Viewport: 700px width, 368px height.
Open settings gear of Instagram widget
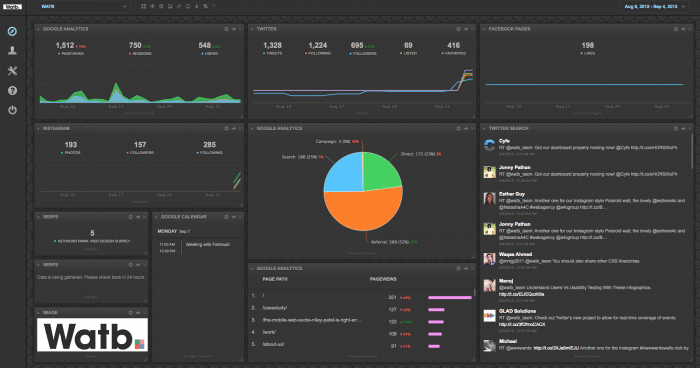(x=226, y=129)
